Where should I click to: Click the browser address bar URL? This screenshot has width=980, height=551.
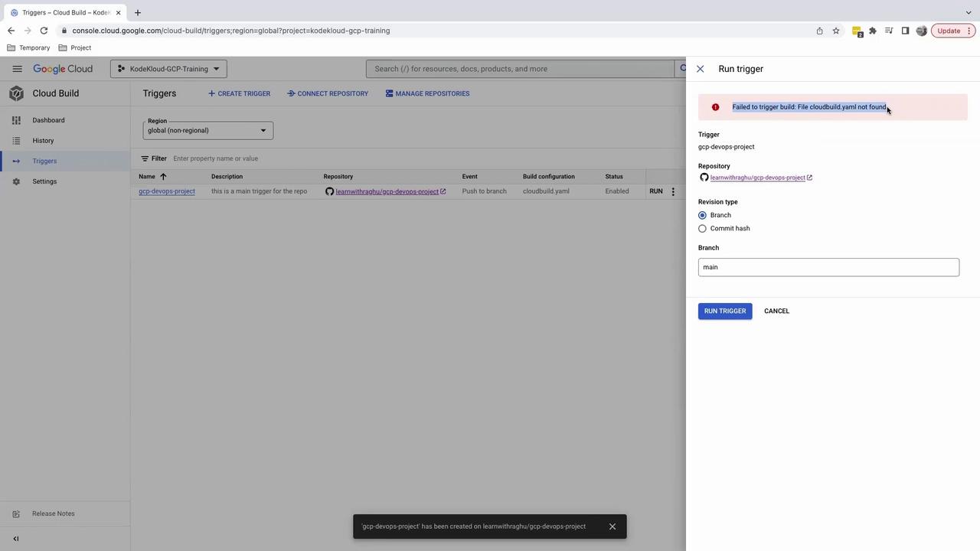point(231,31)
